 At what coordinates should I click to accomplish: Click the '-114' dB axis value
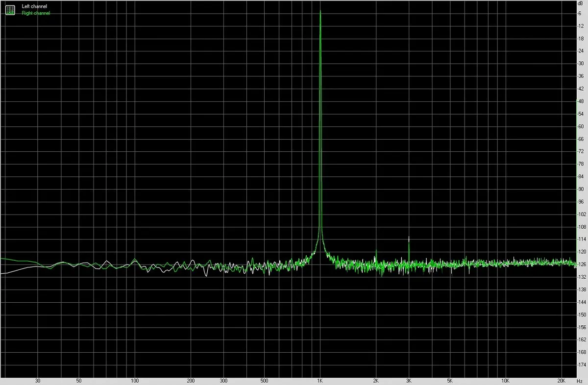click(x=582, y=240)
